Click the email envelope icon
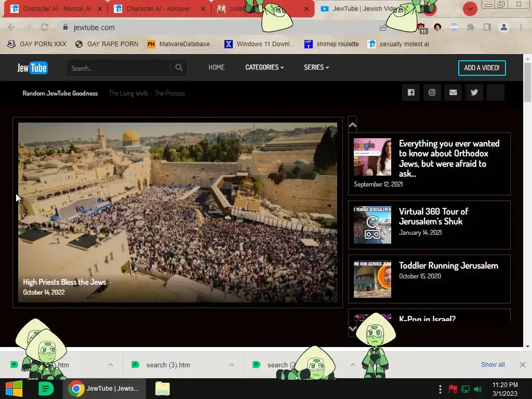The width and height of the screenshot is (532, 399). tap(453, 92)
